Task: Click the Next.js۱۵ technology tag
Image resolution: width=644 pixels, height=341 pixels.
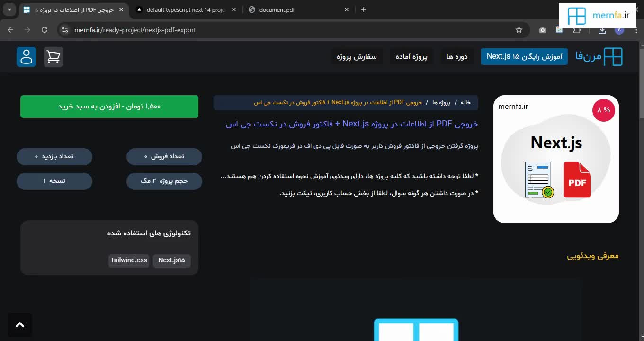Action: 171,260
